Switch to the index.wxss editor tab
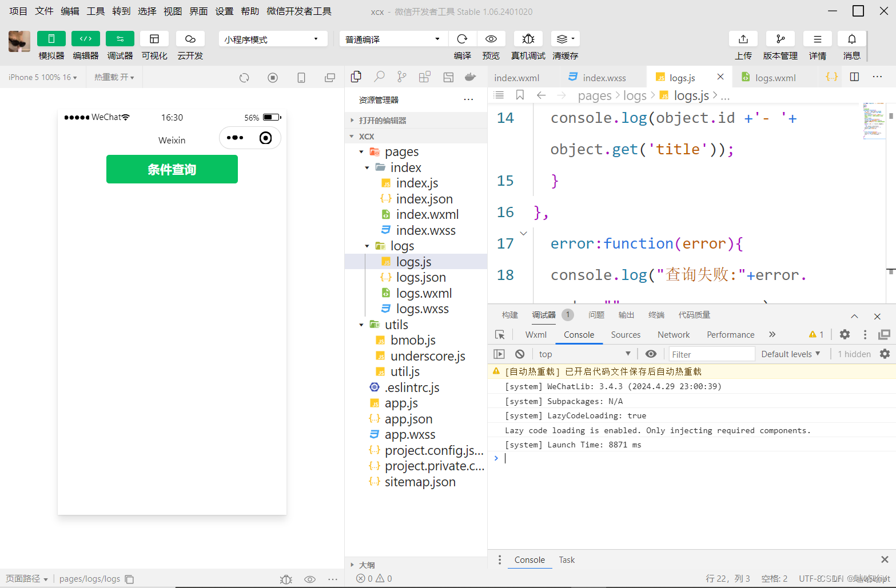896x588 pixels. tap(604, 78)
